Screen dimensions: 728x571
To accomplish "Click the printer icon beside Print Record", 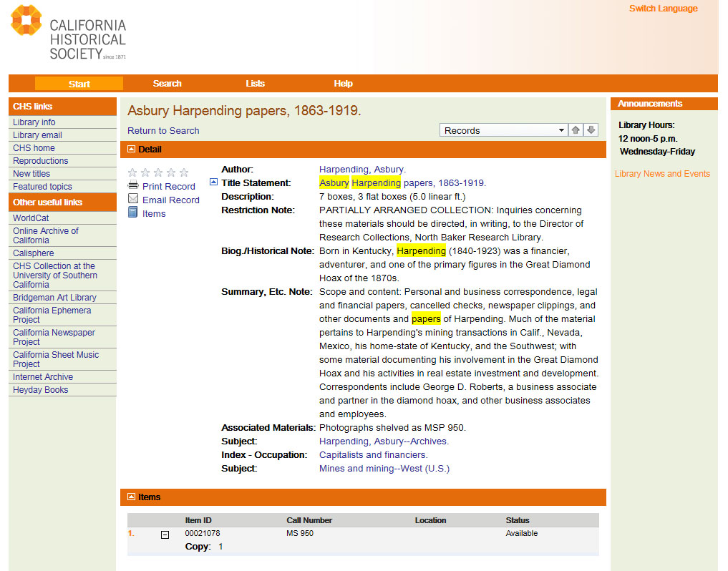I will click(133, 186).
